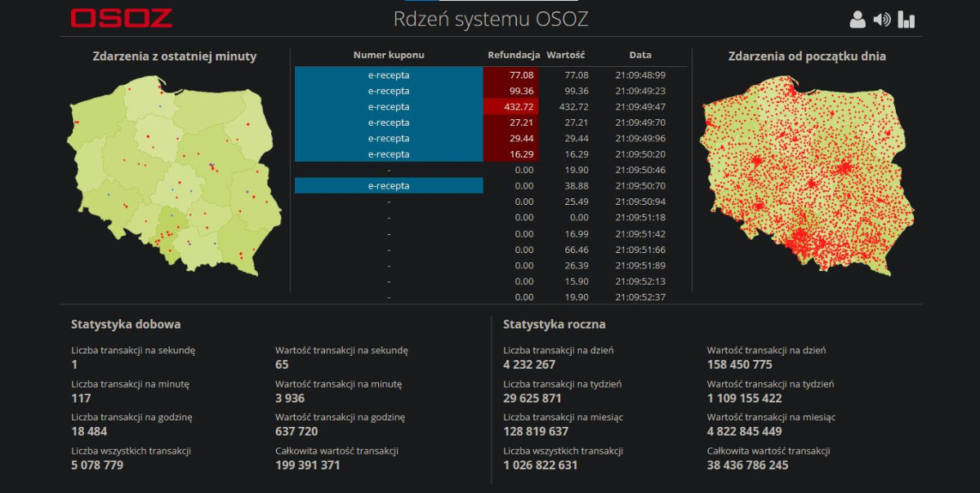Open the "Zdarzenia od początku dnia" map
The width and height of the screenshot is (980, 493).
click(x=806, y=175)
